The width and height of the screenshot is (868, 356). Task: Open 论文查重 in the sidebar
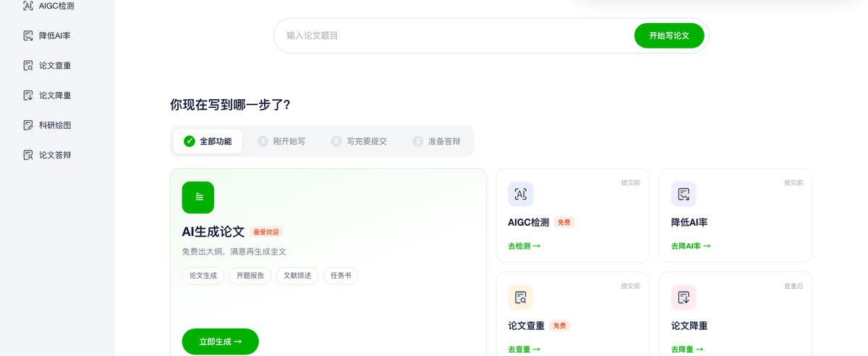(56, 65)
